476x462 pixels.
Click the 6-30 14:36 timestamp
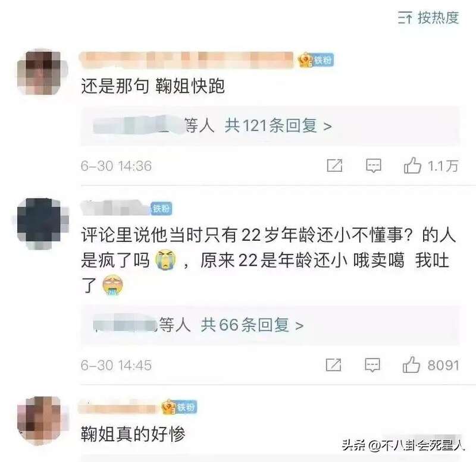(116, 166)
